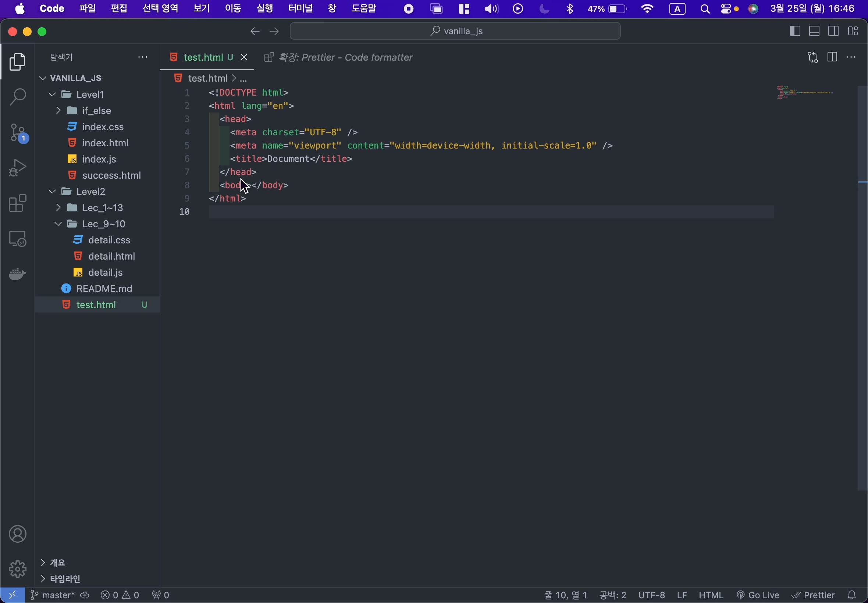This screenshot has height=603, width=868.
Task: Switch to the Prettier extension tab
Action: pos(339,57)
